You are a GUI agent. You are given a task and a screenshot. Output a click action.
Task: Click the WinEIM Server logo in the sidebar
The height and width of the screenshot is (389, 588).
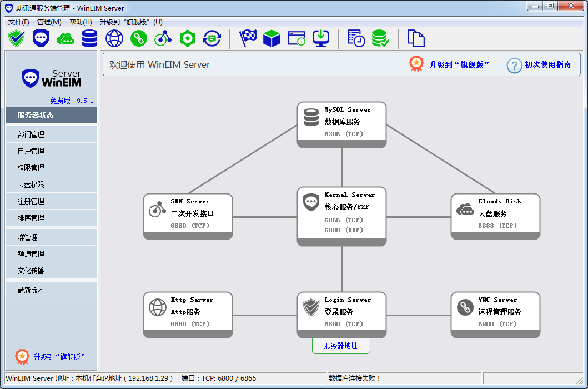pos(52,78)
